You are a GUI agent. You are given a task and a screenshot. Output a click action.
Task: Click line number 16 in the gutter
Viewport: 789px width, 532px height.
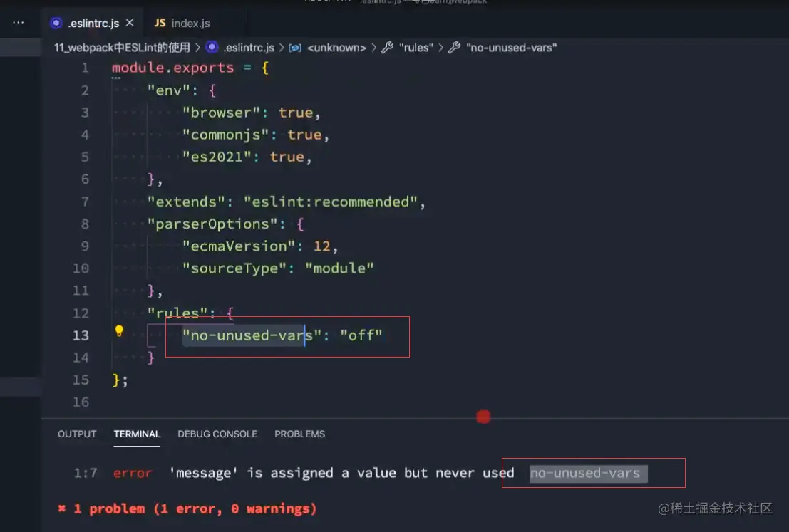(81, 402)
